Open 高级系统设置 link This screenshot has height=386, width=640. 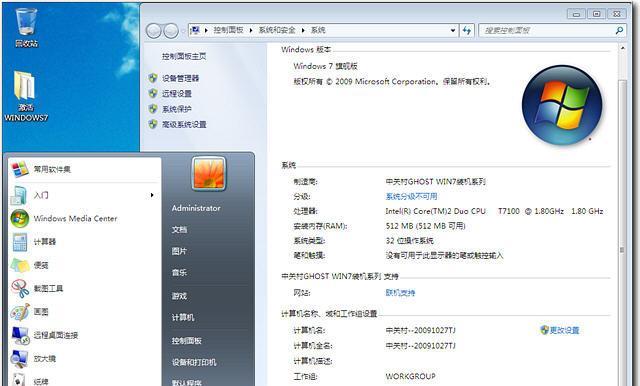[184, 124]
